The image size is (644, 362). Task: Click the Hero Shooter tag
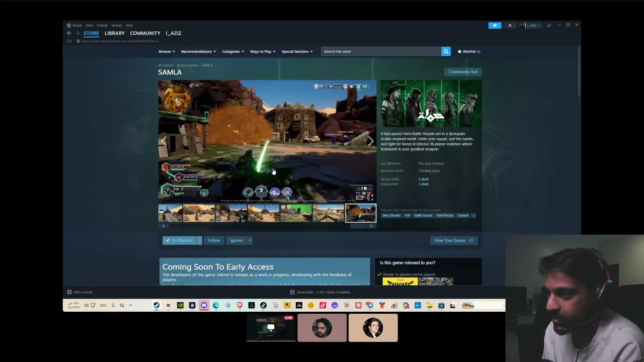[391, 216]
